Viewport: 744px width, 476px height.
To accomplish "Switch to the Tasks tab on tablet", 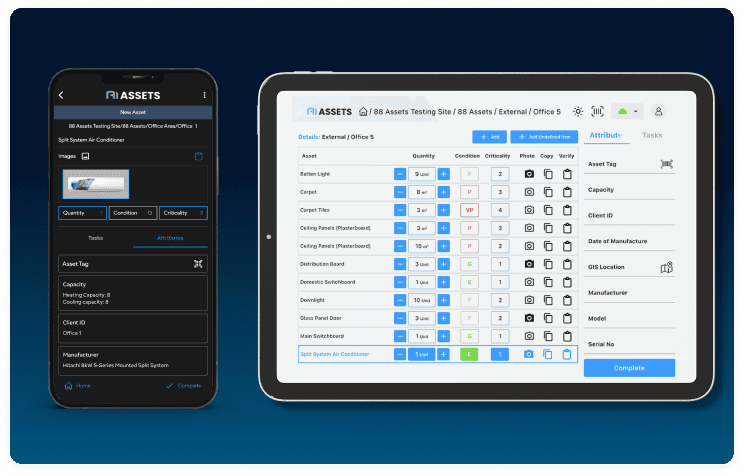I will [x=652, y=135].
